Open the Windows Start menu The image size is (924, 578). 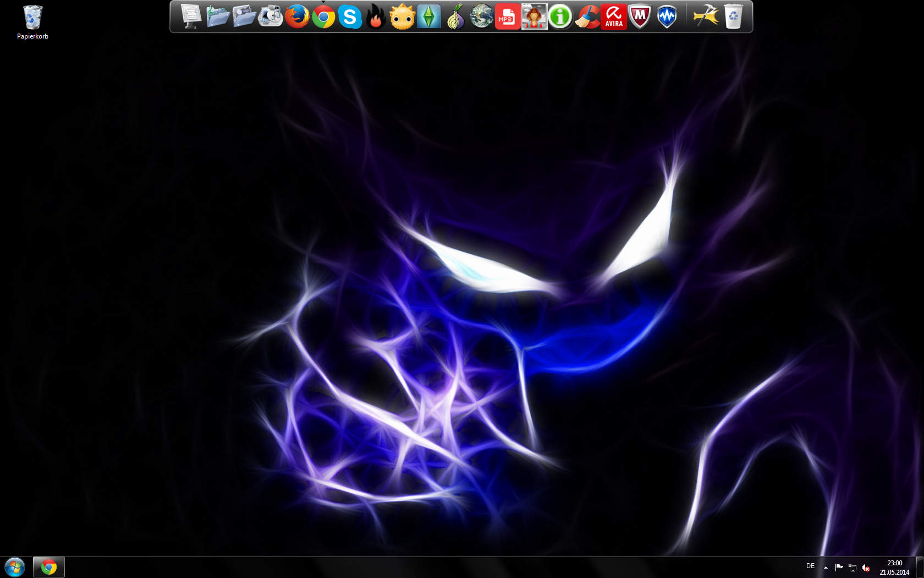[x=15, y=567]
